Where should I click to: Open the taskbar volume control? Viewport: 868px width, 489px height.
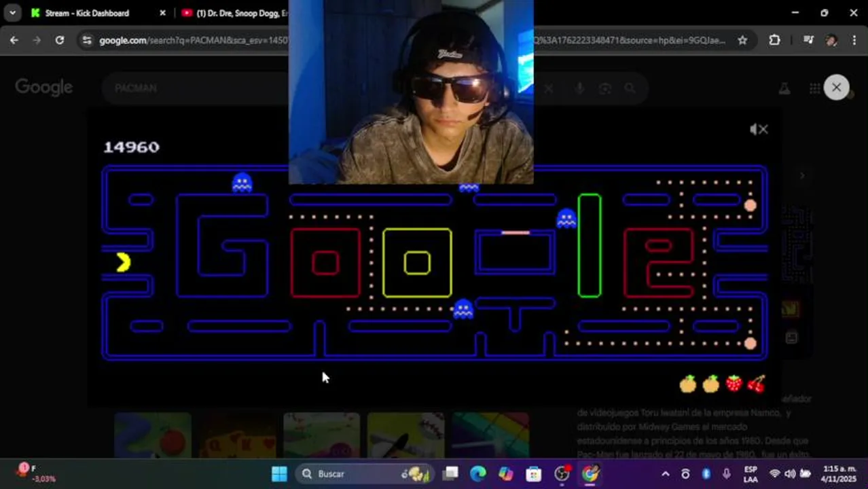[x=790, y=473]
